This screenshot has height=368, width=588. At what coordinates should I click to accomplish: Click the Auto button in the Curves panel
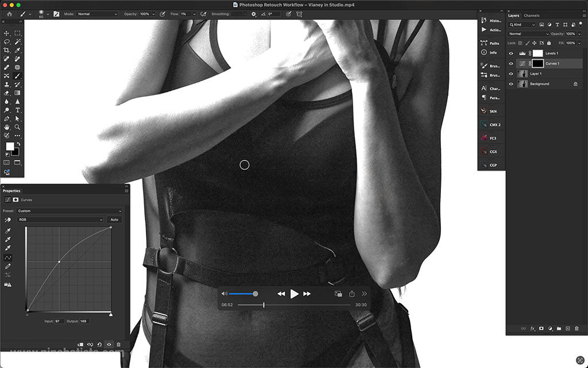(114, 219)
